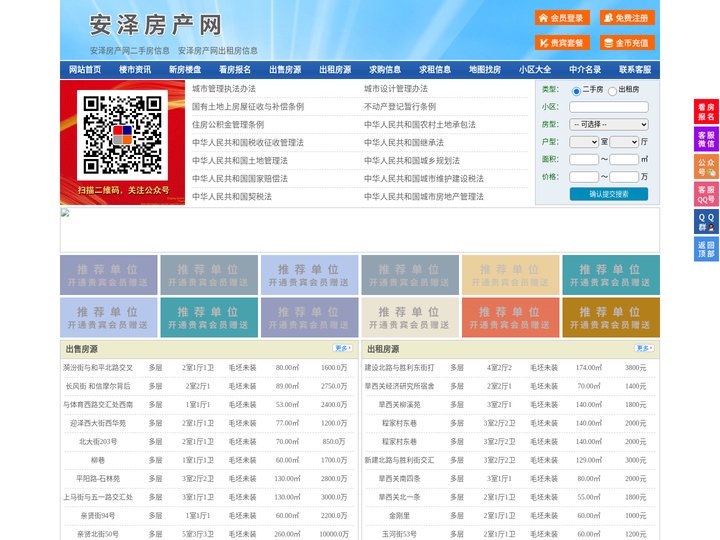Open the 北大街203号 sale listing
This screenshot has height=540, width=720.
pos(98,442)
